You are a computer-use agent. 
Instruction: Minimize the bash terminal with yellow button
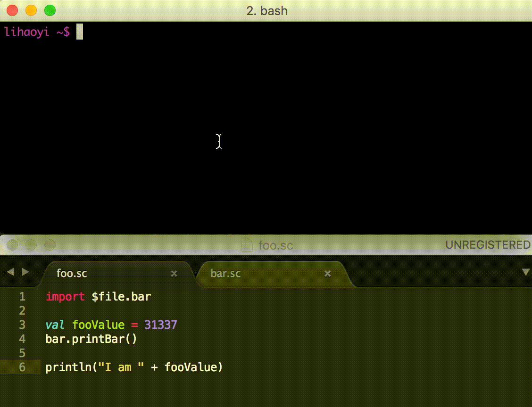(x=31, y=10)
